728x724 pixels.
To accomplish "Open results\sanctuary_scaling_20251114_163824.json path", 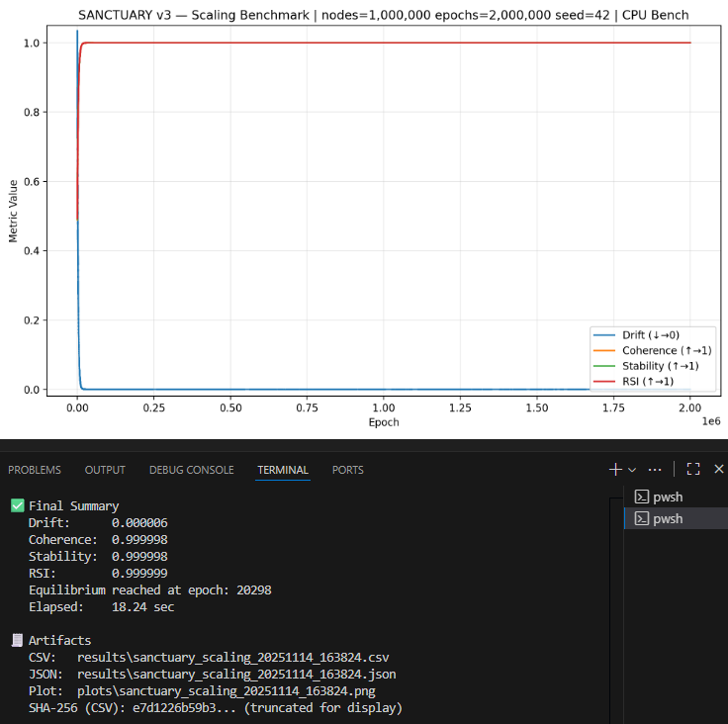I will pyautogui.click(x=236, y=675).
